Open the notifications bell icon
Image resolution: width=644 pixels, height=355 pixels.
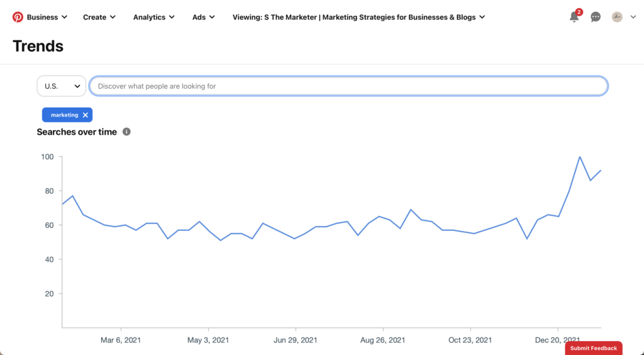coord(574,17)
